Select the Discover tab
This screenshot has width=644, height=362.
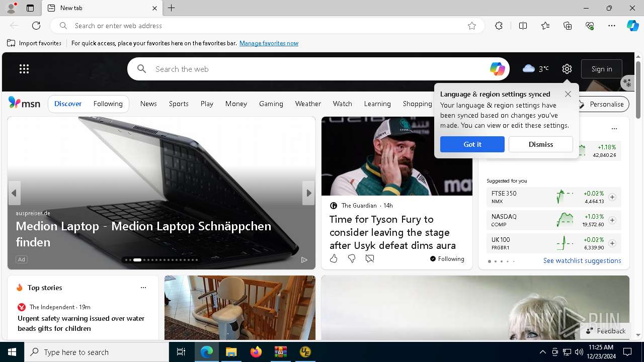[x=68, y=104]
